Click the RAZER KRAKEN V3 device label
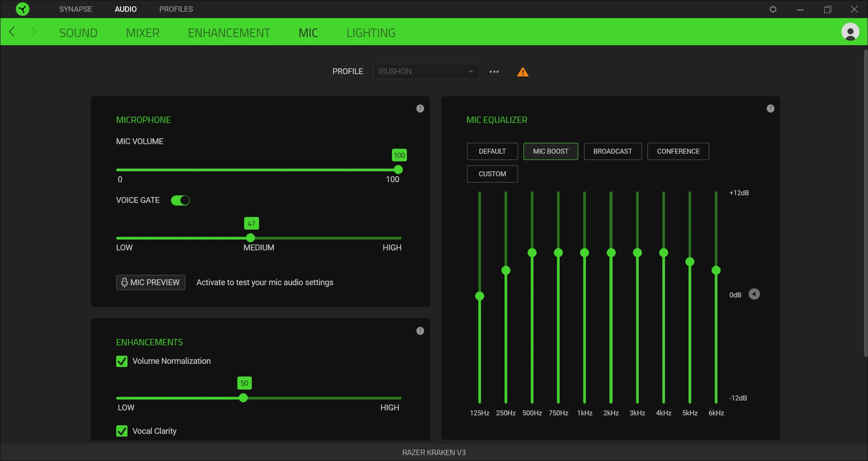Screen dimensions: 868x461 pyautogui.click(x=434, y=452)
